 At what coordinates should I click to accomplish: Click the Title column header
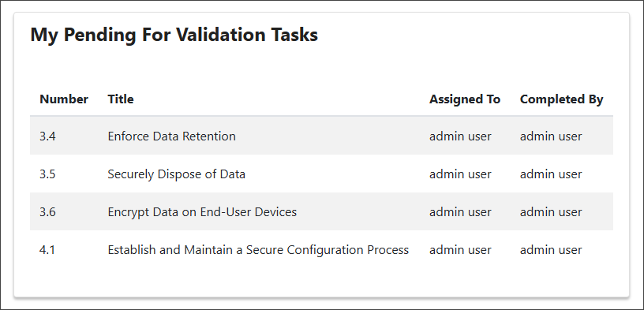pos(120,99)
